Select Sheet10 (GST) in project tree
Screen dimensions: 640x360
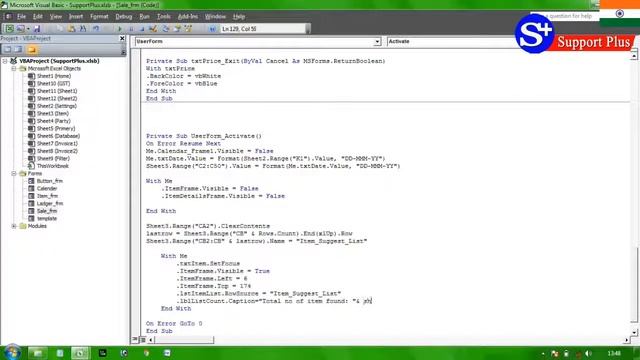53,84
